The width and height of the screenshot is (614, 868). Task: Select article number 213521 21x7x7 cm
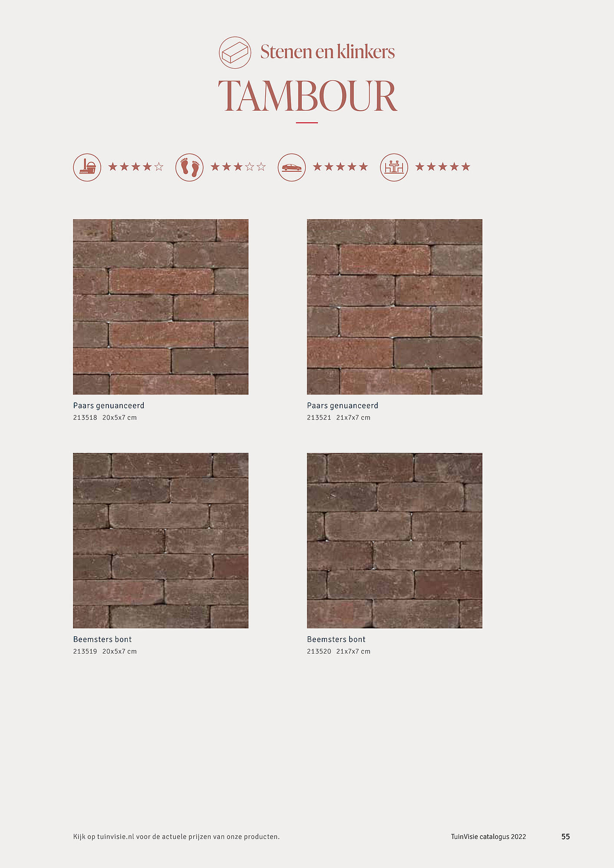(x=339, y=418)
